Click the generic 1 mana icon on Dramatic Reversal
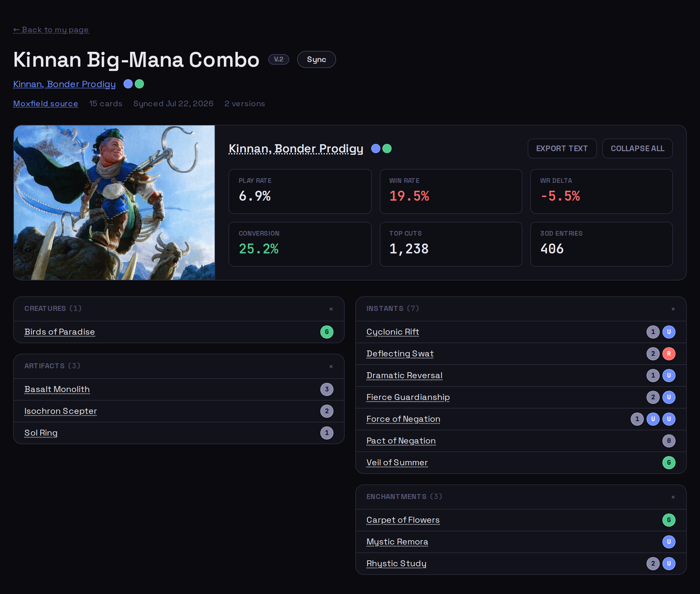 (x=653, y=376)
